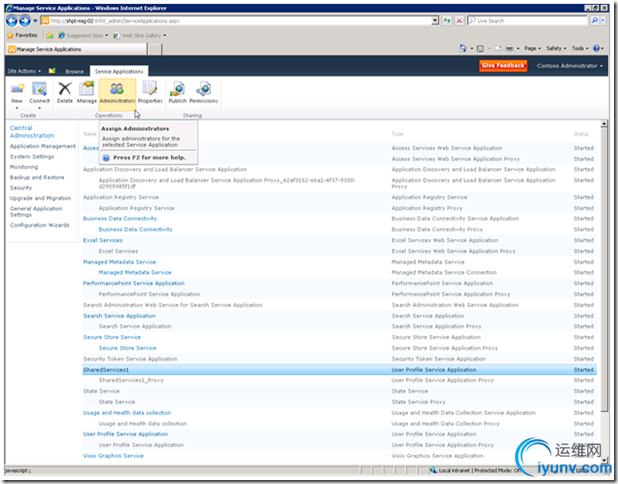618x484 pixels.
Task: Click the Connect ribbon icon
Action: 39,93
